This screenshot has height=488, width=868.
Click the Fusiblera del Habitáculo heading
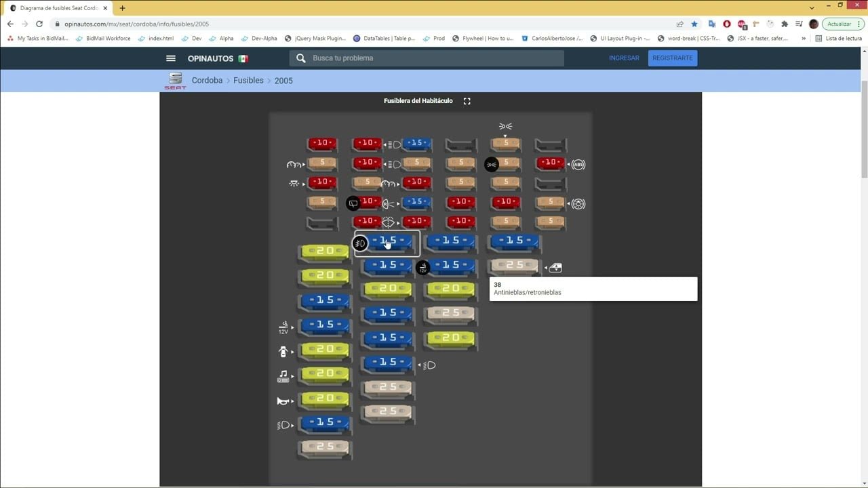pyautogui.click(x=418, y=101)
